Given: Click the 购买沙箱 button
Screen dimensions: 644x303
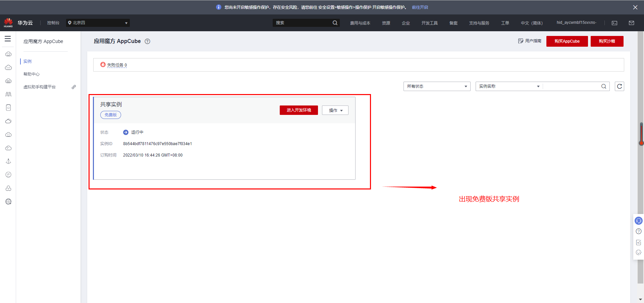Looking at the screenshot, I should 607,41.
